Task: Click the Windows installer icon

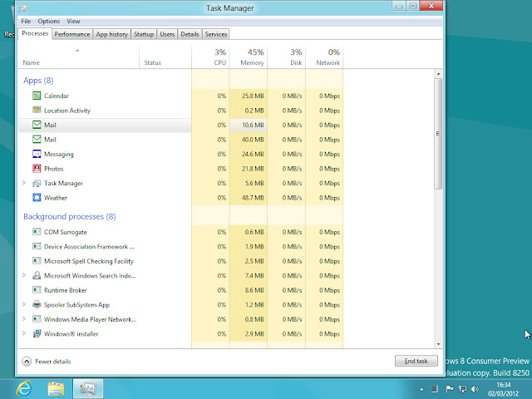Action: coord(37,334)
